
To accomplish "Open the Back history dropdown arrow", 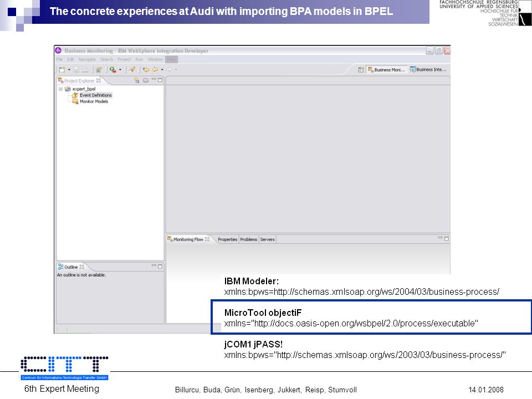I will [x=162, y=70].
